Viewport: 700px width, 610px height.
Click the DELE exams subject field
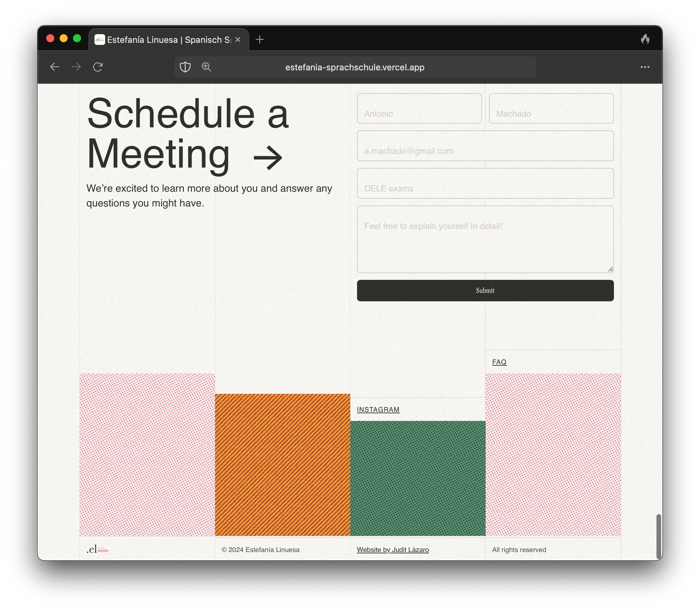click(x=485, y=183)
